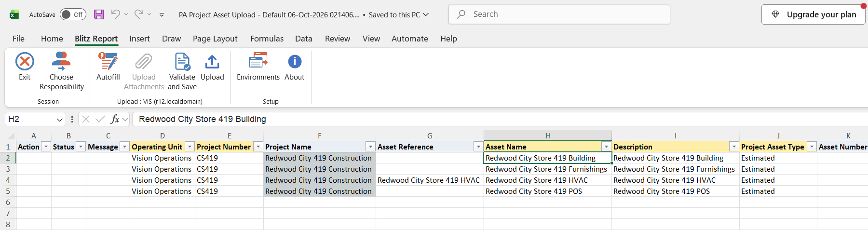Open the Project Name filter dropdown

click(370, 147)
